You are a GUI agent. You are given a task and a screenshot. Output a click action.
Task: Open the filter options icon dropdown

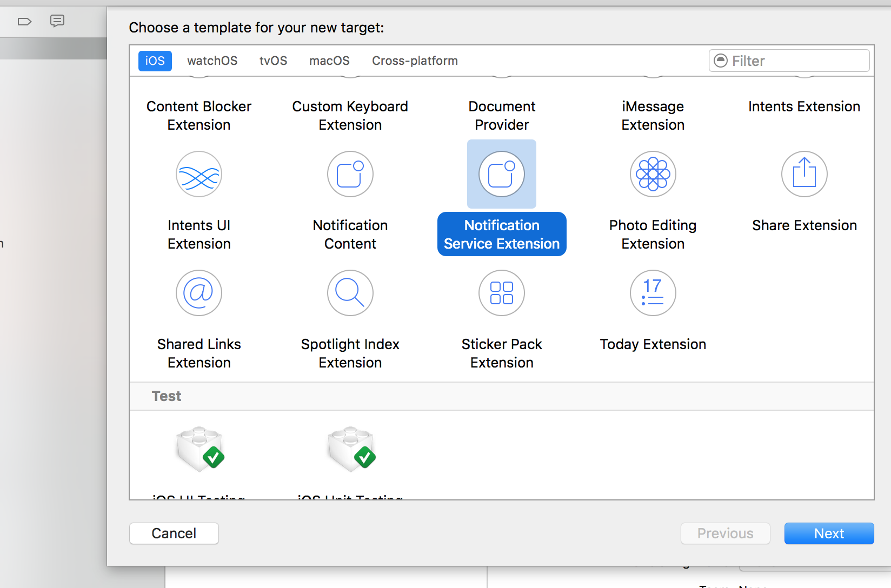tap(721, 61)
